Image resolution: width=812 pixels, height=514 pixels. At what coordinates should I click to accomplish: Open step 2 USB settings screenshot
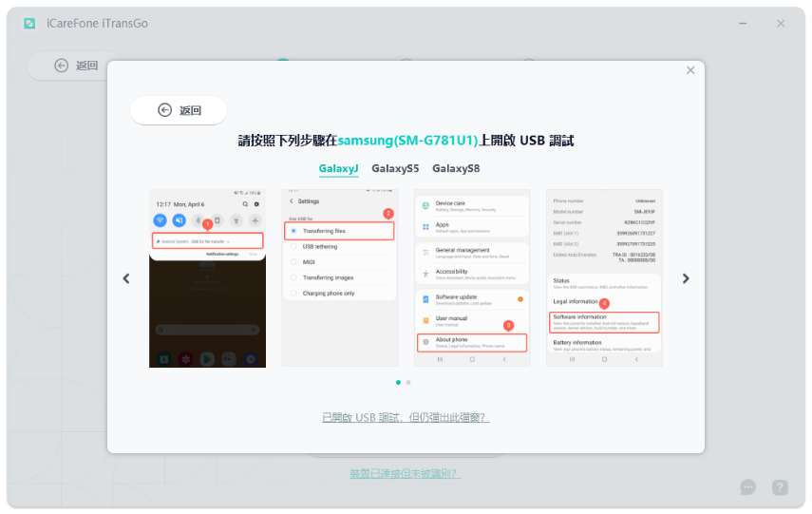(340, 278)
